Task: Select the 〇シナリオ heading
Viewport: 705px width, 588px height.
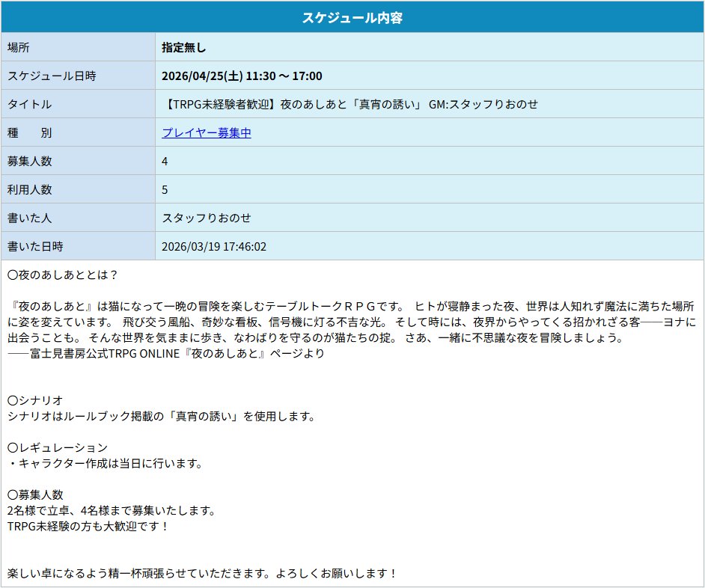Action: coord(35,400)
